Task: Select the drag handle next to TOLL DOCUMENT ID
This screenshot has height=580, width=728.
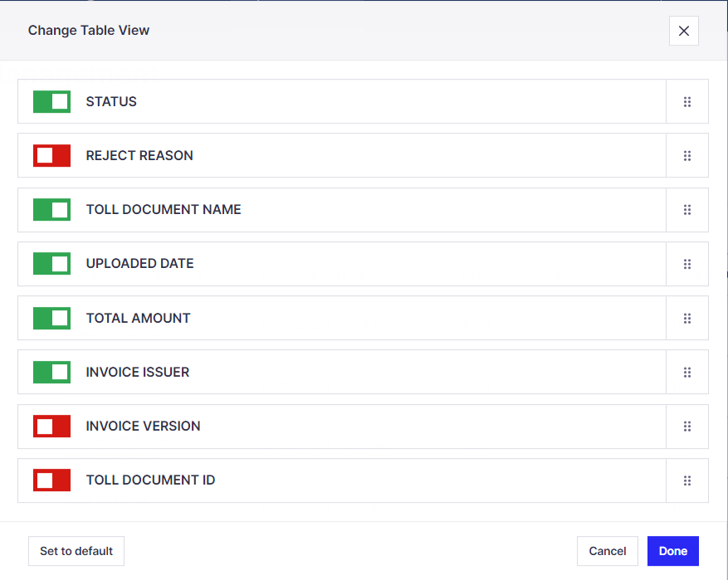Action: pyautogui.click(x=687, y=480)
